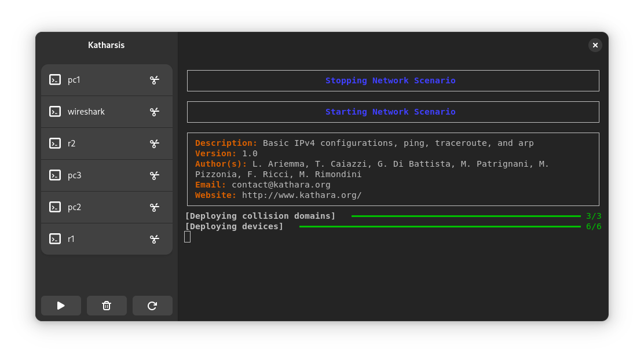Click the Version 1.0 text
The height and width of the screenshot is (360, 644).
click(226, 153)
